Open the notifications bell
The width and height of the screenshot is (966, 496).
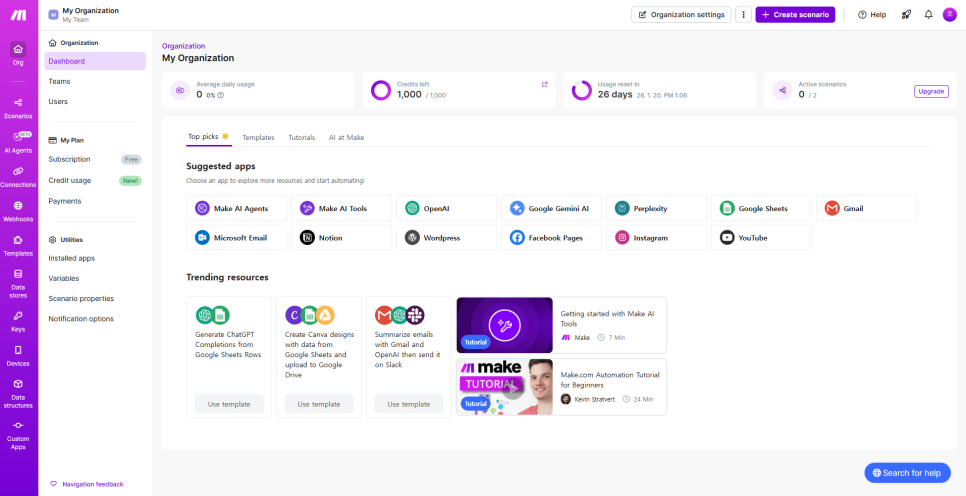928,15
